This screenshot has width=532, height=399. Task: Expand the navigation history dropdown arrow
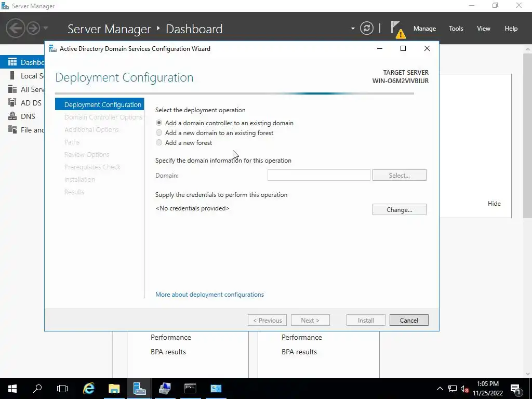pyautogui.click(x=46, y=28)
